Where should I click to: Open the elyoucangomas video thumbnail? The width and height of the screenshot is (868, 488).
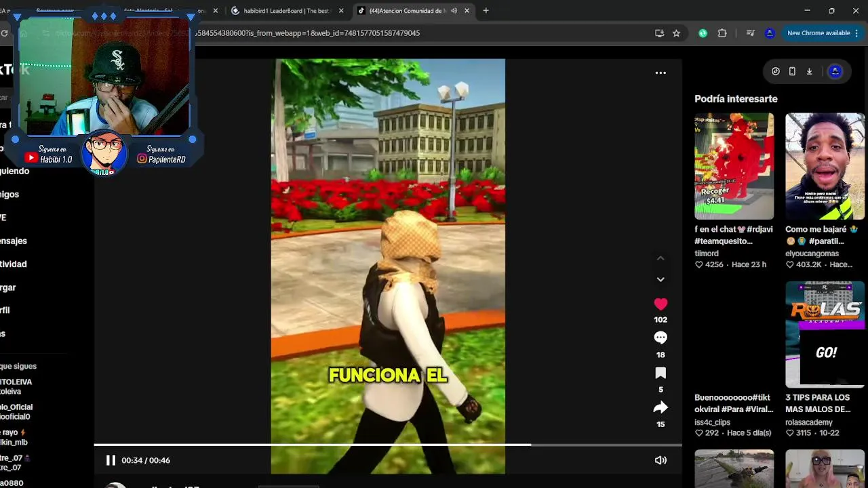(x=825, y=166)
